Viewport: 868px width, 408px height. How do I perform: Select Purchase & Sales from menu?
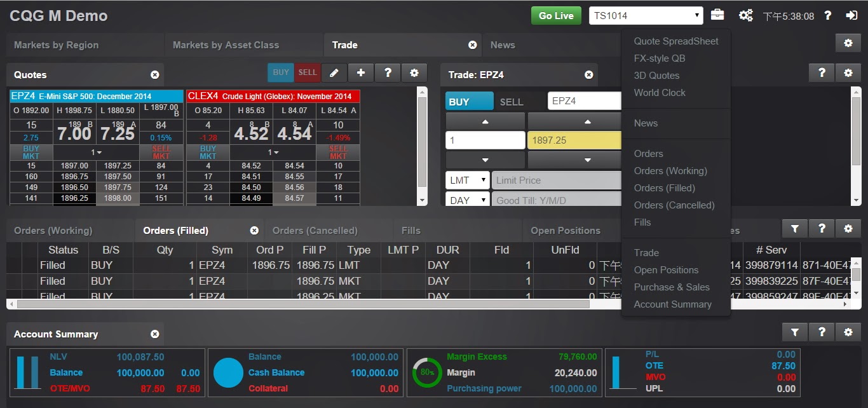(672, 287)
